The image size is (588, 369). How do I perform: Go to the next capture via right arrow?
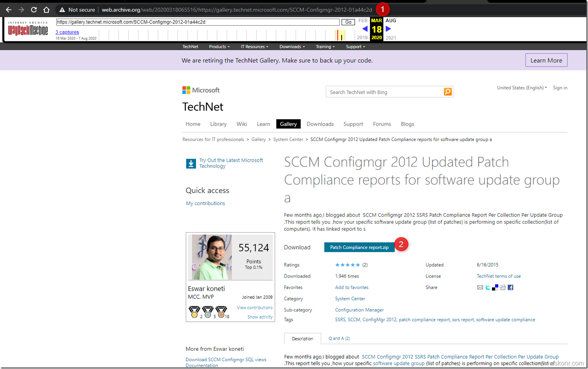click(x=388, y=28)
